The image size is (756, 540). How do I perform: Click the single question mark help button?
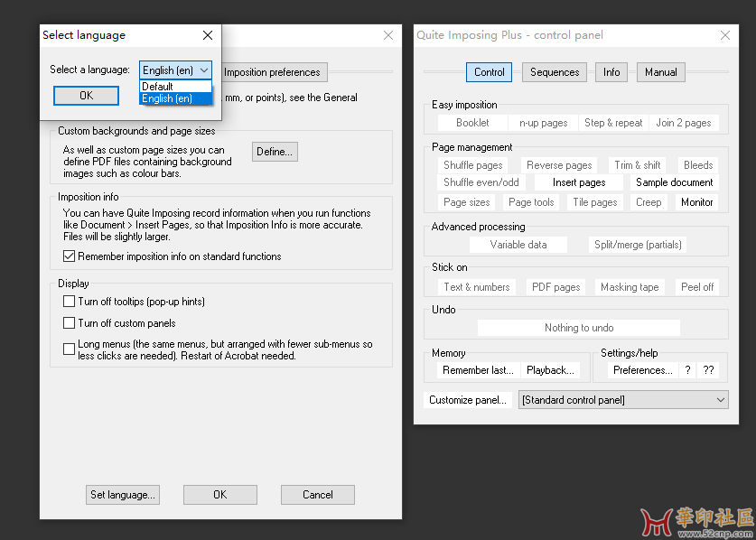pos(688,370)
